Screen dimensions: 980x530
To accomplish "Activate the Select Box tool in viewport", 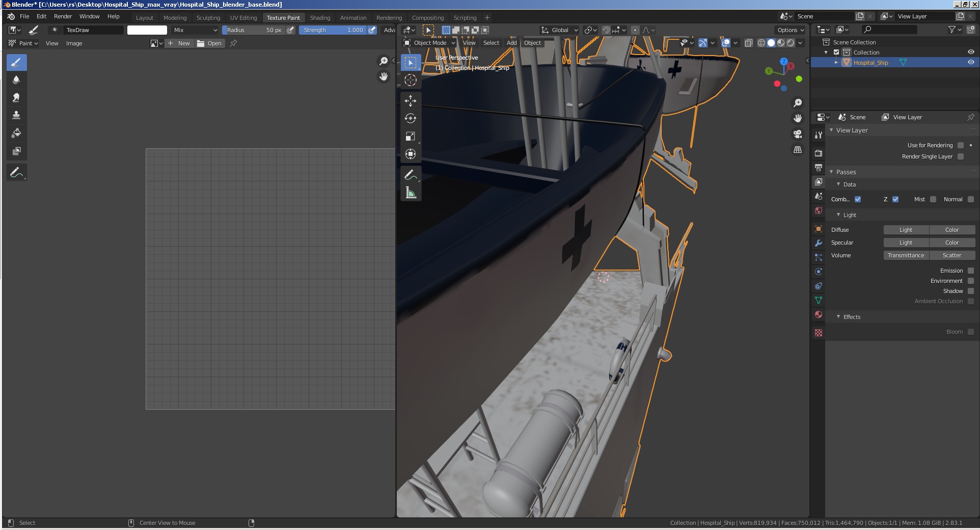I will click(411, 63).
